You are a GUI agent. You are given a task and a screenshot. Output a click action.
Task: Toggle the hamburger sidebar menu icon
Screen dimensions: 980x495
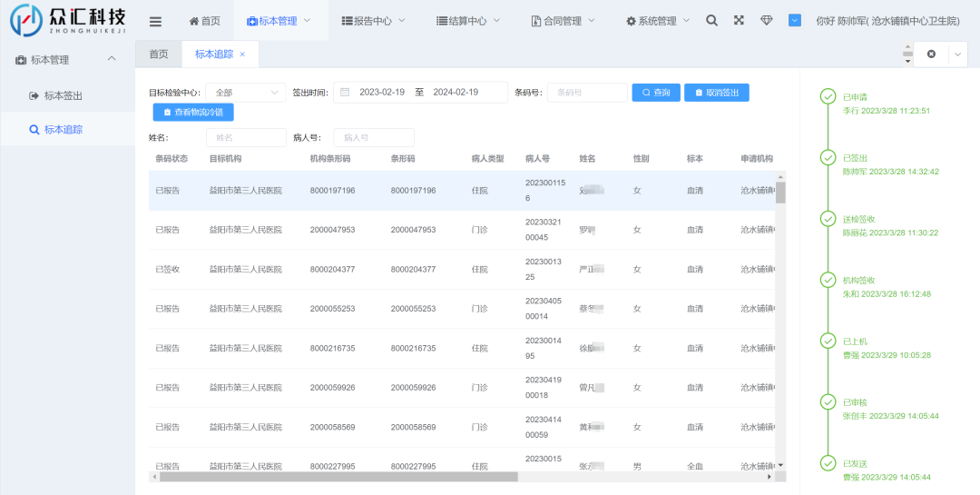point(156,21)
